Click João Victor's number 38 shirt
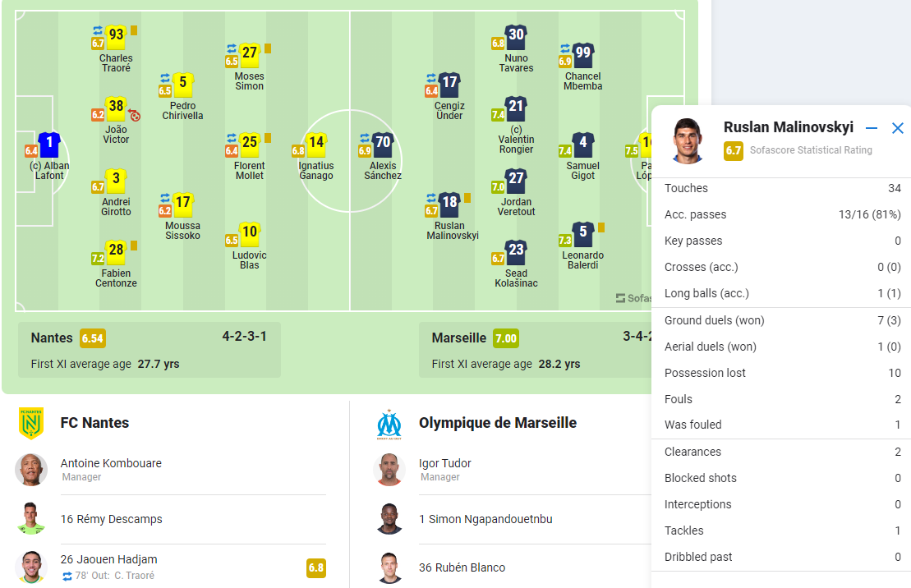The image size is (911, 588). 116,108
